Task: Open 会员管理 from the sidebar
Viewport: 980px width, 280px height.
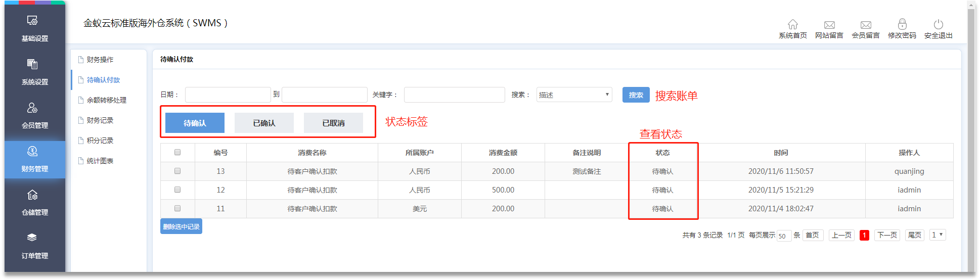Action: [x=32, y=108]
